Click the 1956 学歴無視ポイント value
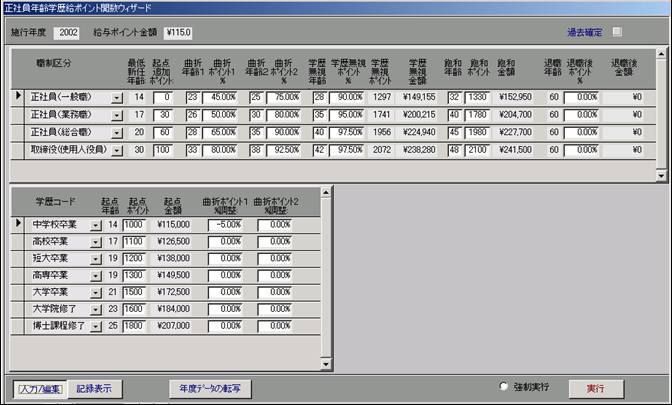Viewport: 672px width, 405px height. click(382, 132)
